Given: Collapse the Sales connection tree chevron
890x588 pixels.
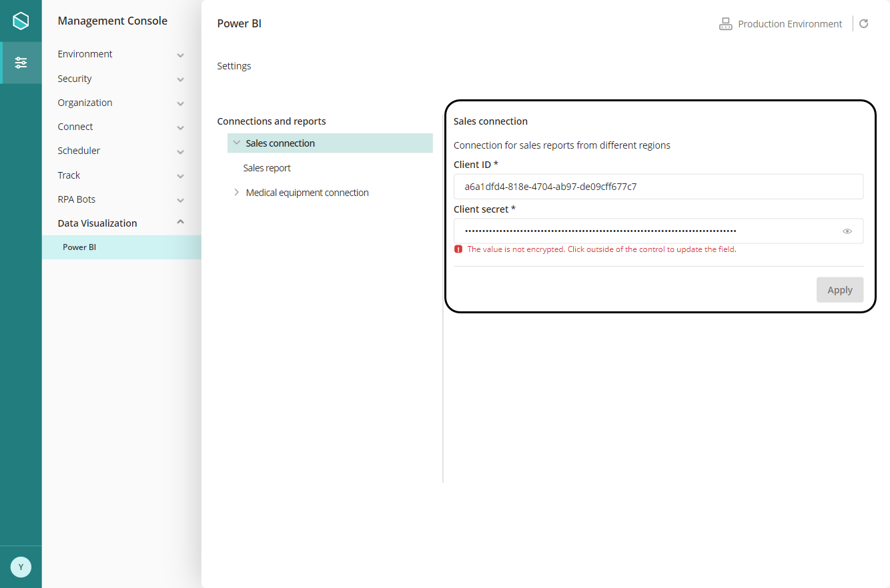Looking at the screenshot, I should tap(236, 143).
